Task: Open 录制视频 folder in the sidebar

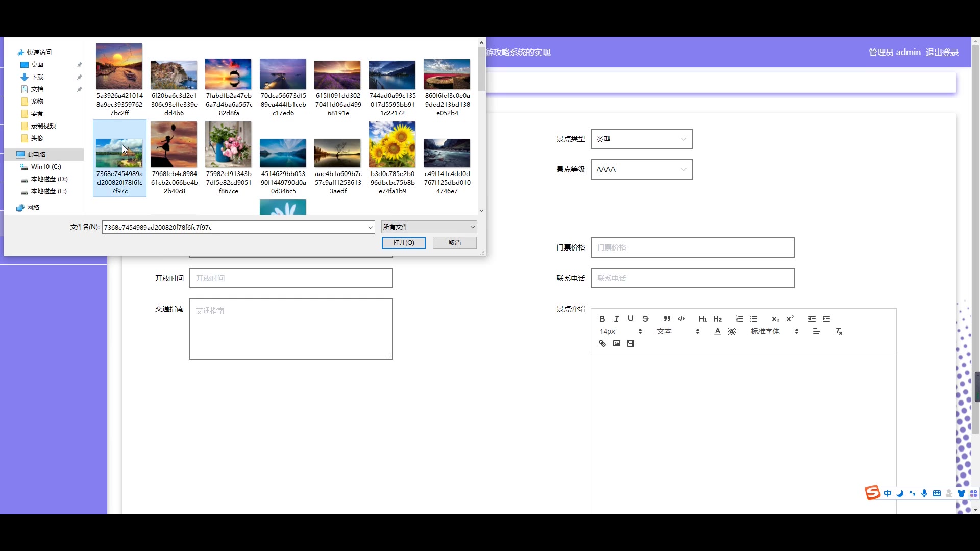Action: [43, 126]
